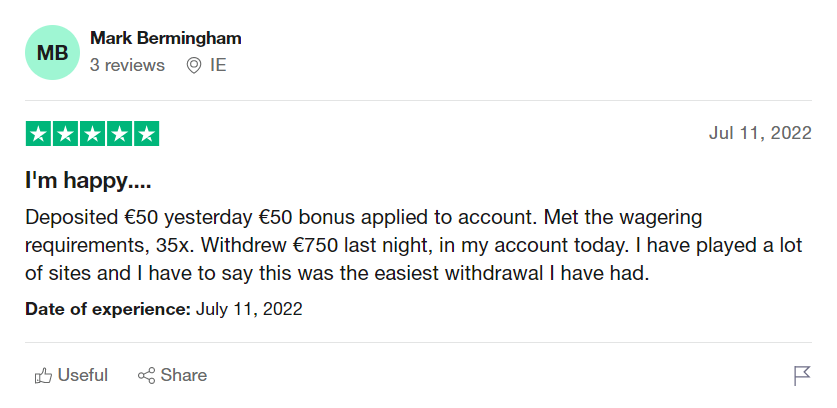Click the Jul 11, 2022 review date

(760, 133)
